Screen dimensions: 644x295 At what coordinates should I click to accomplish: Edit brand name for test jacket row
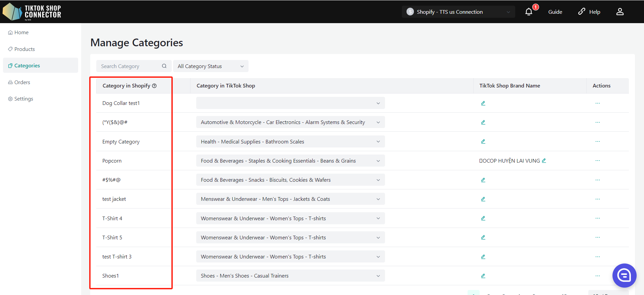point(483,199)
